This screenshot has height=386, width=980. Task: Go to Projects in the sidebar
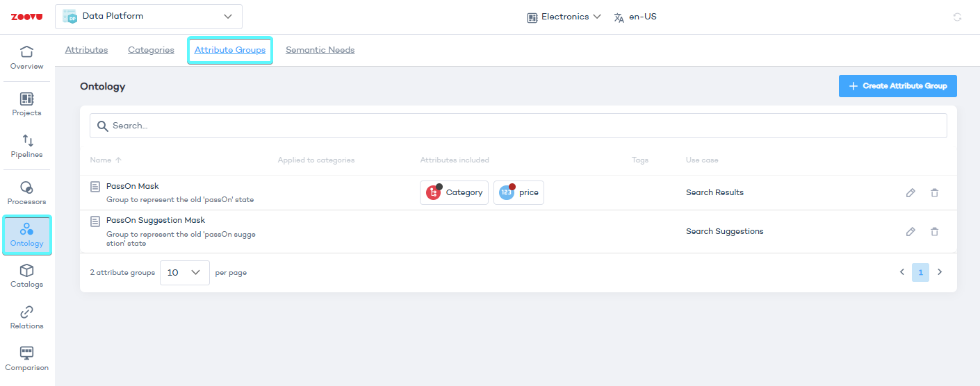tap(26, 104)
